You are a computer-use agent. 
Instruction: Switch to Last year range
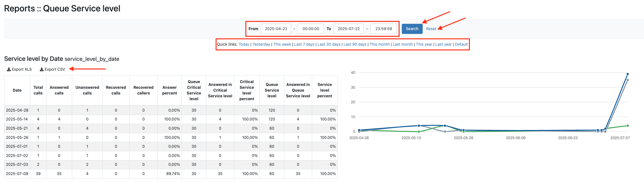point(443,44)
